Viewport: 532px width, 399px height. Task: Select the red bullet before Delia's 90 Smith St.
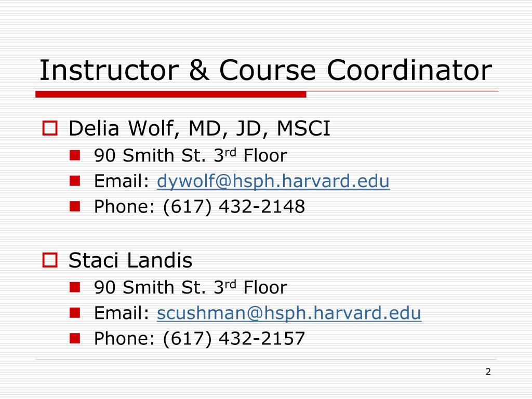pos(75,155)
